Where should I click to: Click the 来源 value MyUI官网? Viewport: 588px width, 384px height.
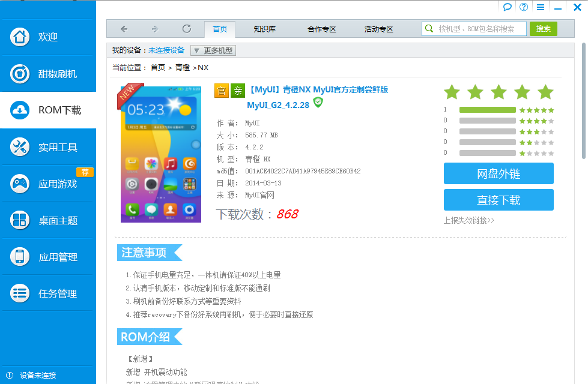[x=259, y=195]
